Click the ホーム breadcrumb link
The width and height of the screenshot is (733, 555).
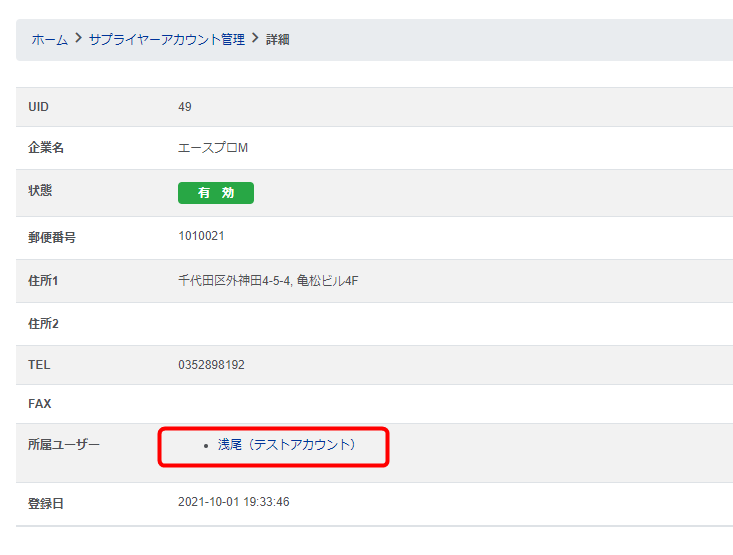(49, 40)
